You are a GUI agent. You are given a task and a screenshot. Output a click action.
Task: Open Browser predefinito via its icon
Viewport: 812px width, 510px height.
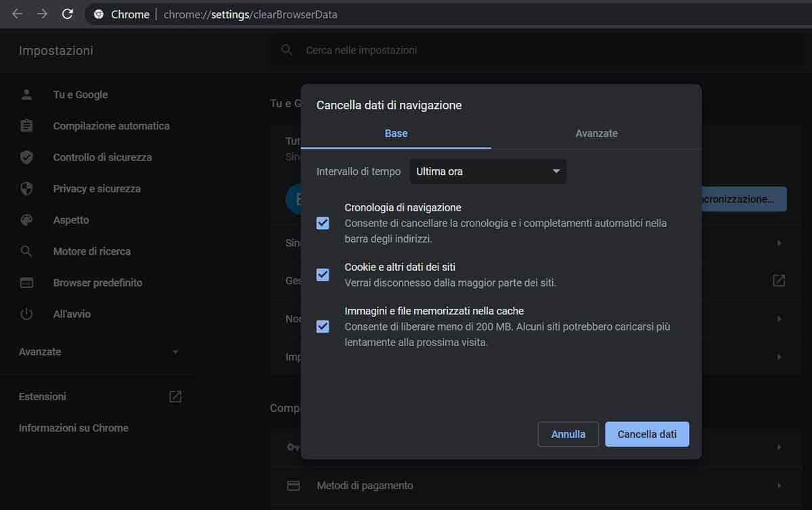click(x=26, y=282)
